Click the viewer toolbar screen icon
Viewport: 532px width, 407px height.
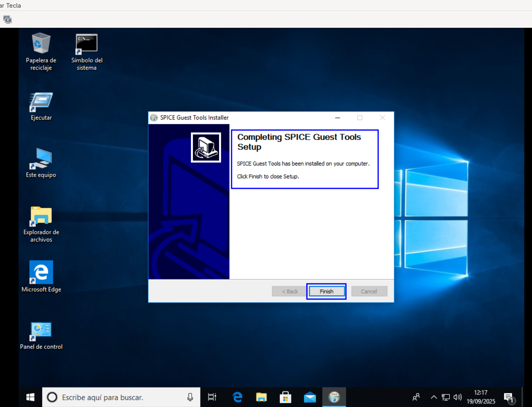pyautogui.click(x=7, y=19)
